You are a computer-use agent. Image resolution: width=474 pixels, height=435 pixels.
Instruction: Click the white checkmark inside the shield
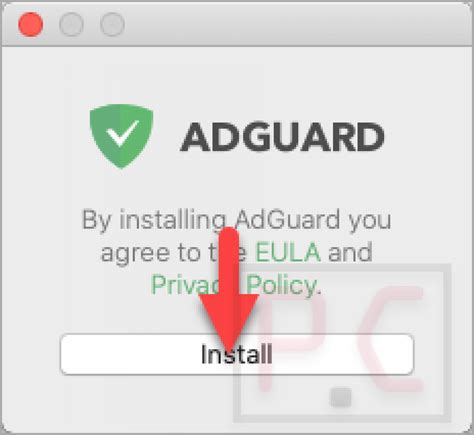pos(122,133)
